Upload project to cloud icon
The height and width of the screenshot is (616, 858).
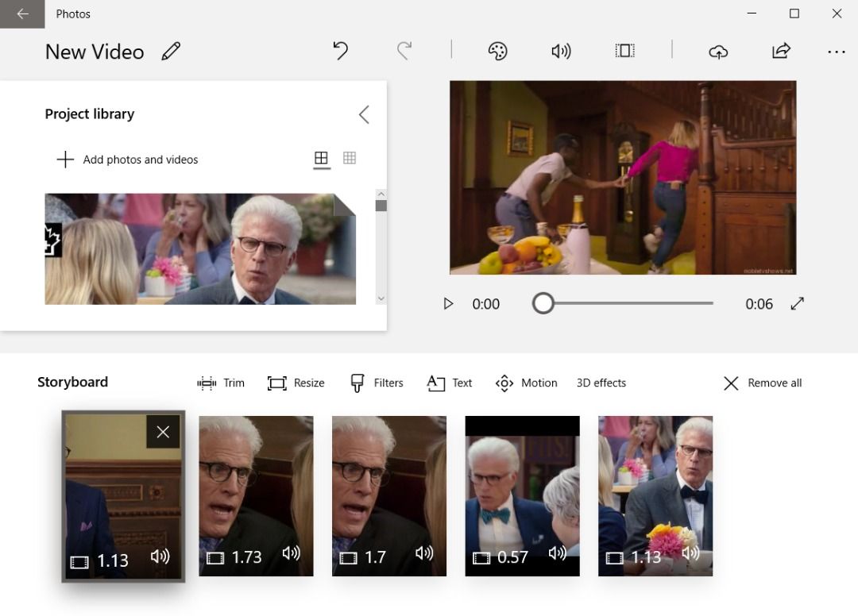point(718,52)
